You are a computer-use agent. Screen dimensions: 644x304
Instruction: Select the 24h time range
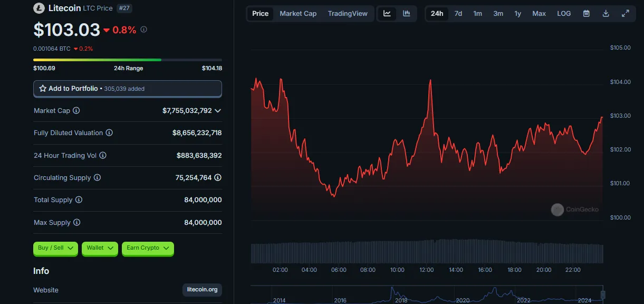[437, 14]
